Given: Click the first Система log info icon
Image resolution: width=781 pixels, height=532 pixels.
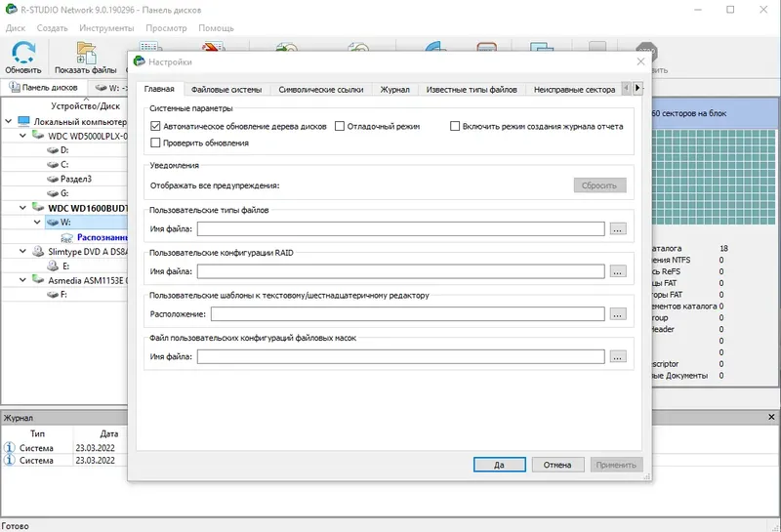Looking at the screenshot, I should 9,447.
